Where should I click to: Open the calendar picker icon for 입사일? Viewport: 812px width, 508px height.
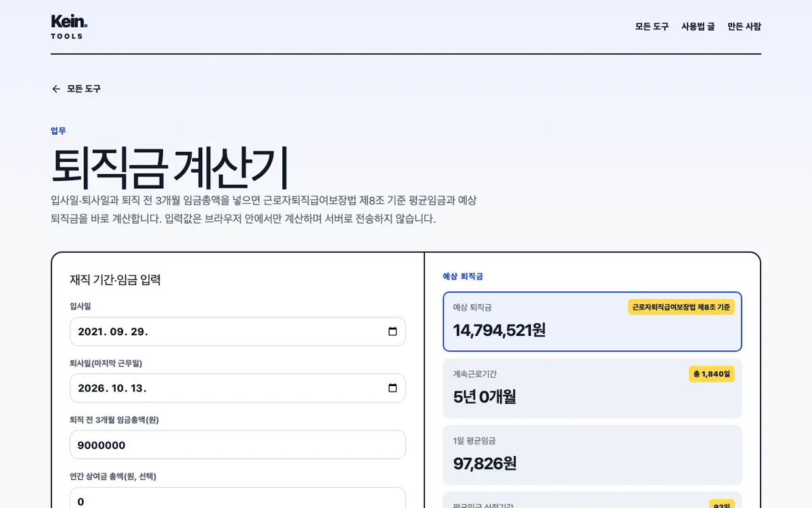click(392, 331)
